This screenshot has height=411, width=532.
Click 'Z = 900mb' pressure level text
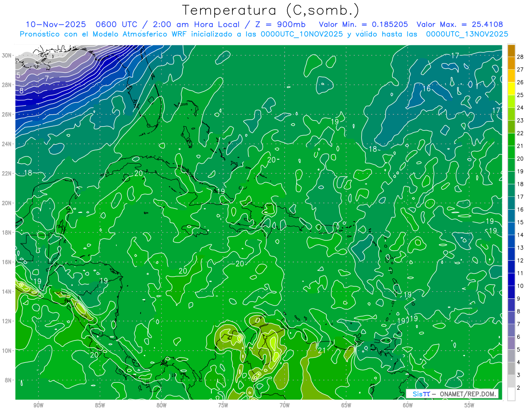(281, 24)
